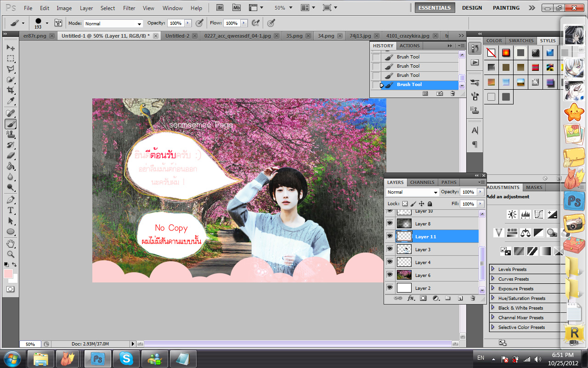This screenshot has width=588, height=368.
Task: Add a Levels adjustment
Action: click(525, 214)
